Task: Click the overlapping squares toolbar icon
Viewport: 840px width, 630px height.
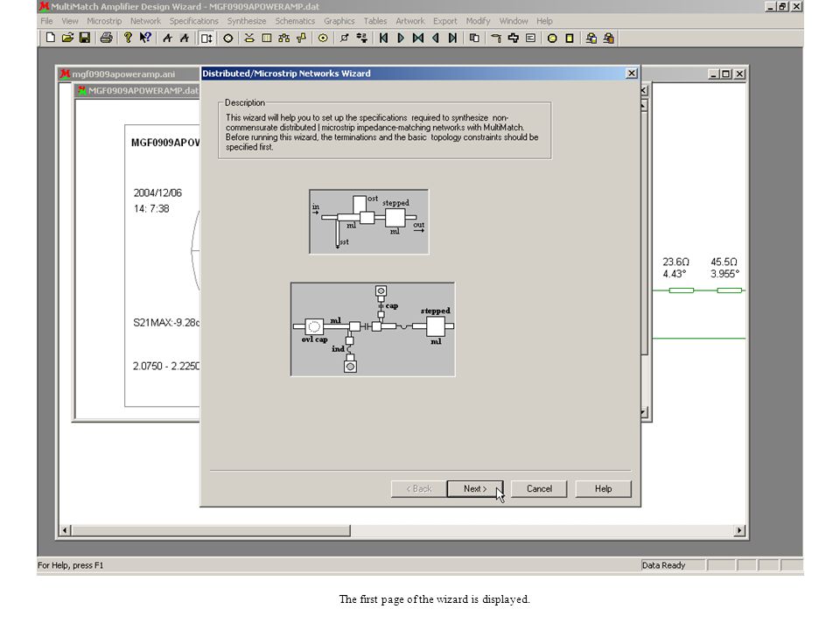Action: click(474, 38)
